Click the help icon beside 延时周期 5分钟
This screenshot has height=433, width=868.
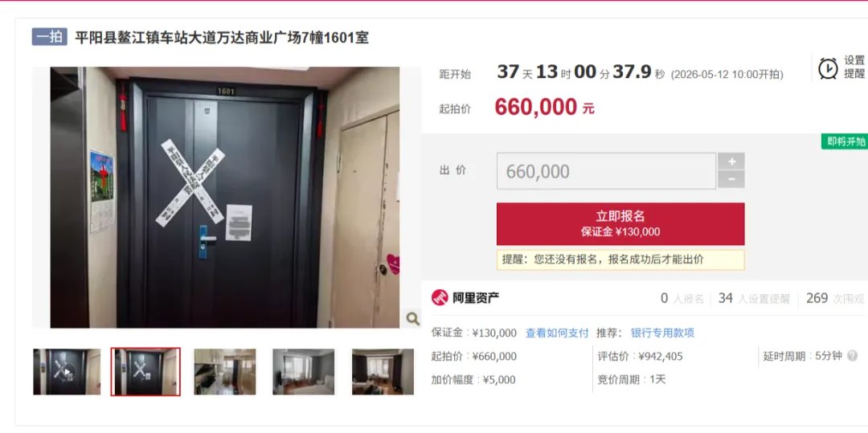point(853,356)
